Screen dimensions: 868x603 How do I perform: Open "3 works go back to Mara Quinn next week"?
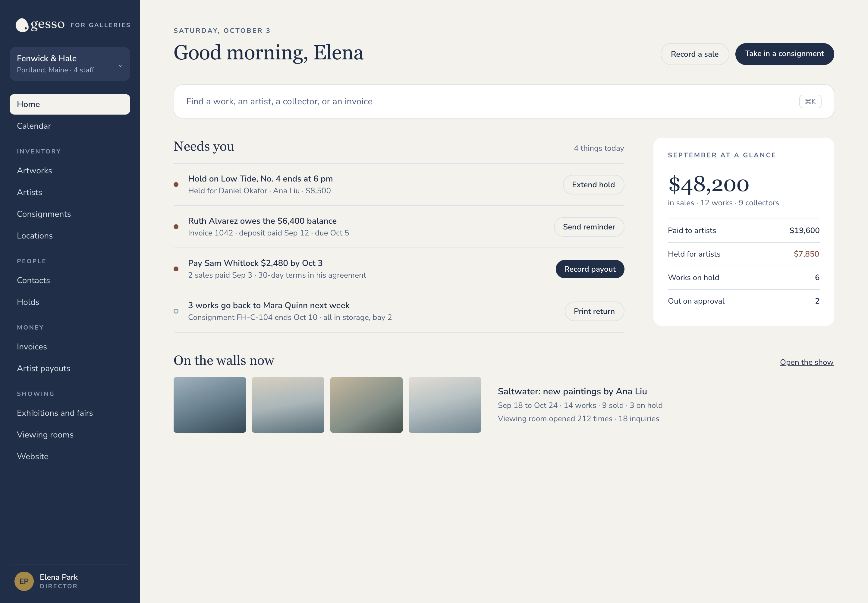pos(269,305)
